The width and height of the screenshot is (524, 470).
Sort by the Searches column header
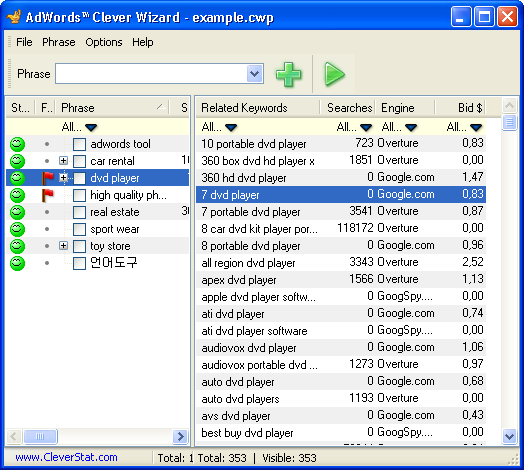pos(347,108)
